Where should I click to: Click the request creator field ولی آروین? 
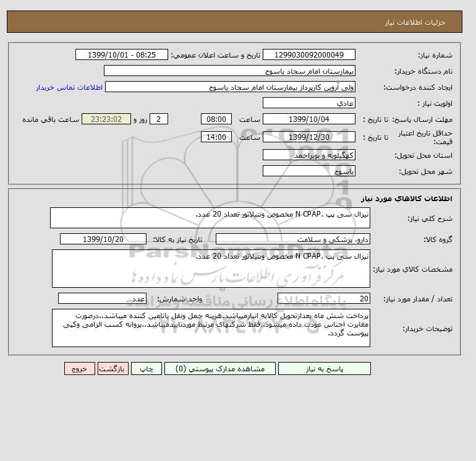pyautogui.click(x=230, y=87)
